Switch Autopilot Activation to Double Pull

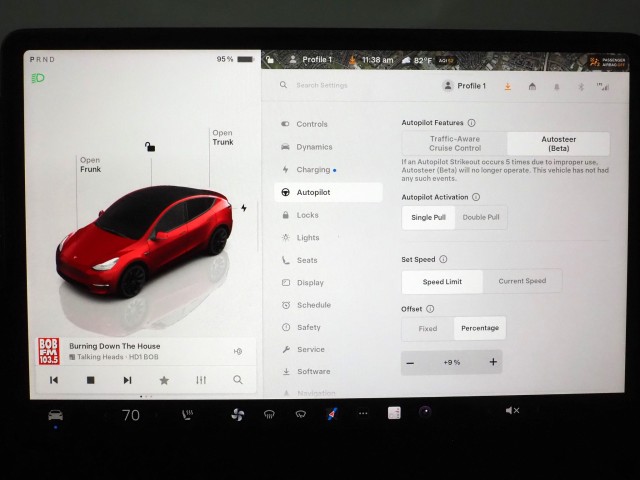coord(481,218)
